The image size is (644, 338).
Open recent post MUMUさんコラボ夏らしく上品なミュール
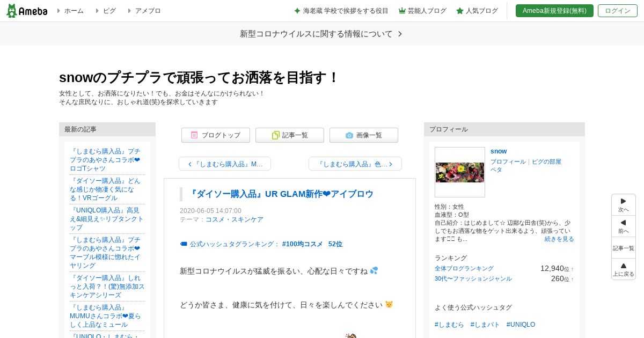click(x=105, y=316)
